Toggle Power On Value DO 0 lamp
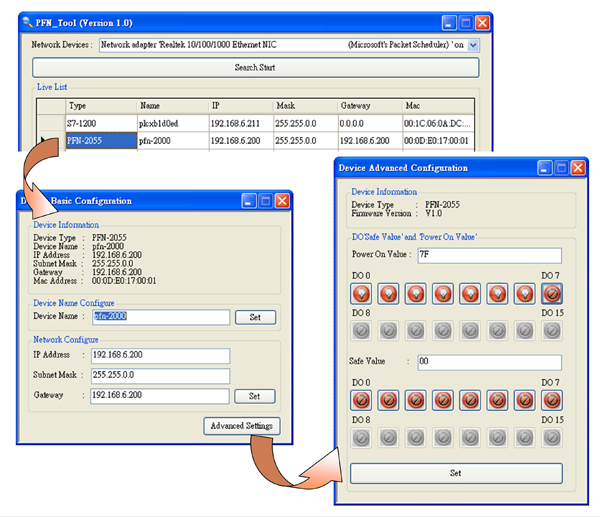The height and width of the screenshot is (517, 600). click(x=361, y=294)
